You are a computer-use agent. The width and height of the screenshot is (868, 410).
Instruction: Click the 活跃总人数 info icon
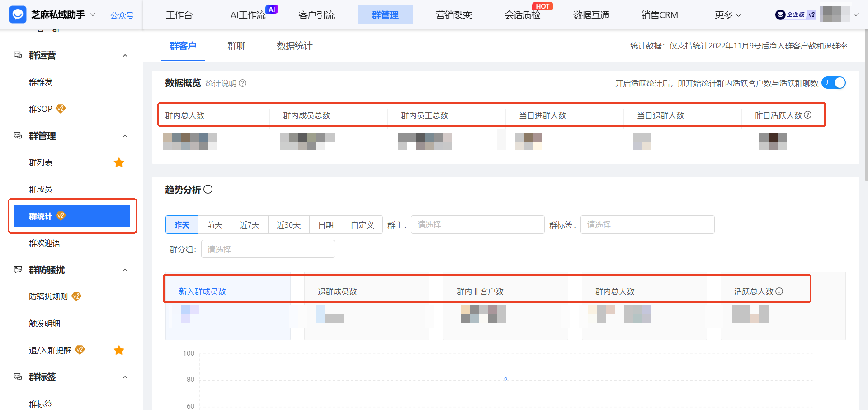click(779, 291)
